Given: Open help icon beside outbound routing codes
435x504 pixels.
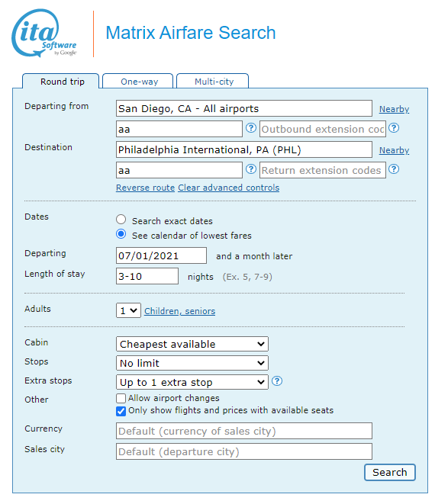Looking at the screenshot, I should tap(251, 128).
